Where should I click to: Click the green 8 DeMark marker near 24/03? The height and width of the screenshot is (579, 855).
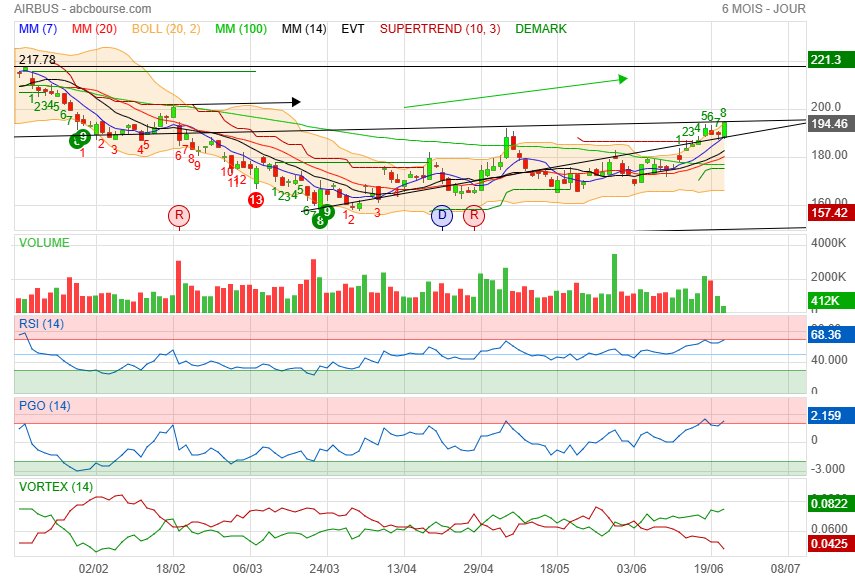(320, 221)
